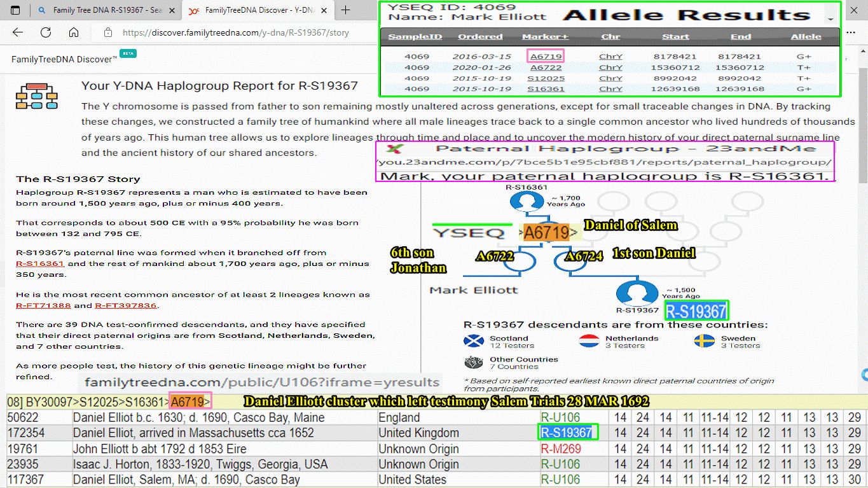
Task: Click the BETA badge next to Discover
Action: (128, 53)
